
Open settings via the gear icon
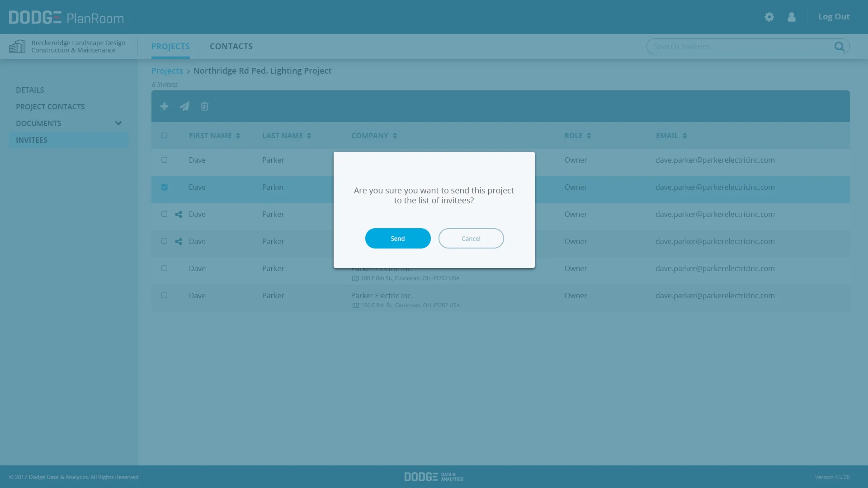tap(769, 17)
